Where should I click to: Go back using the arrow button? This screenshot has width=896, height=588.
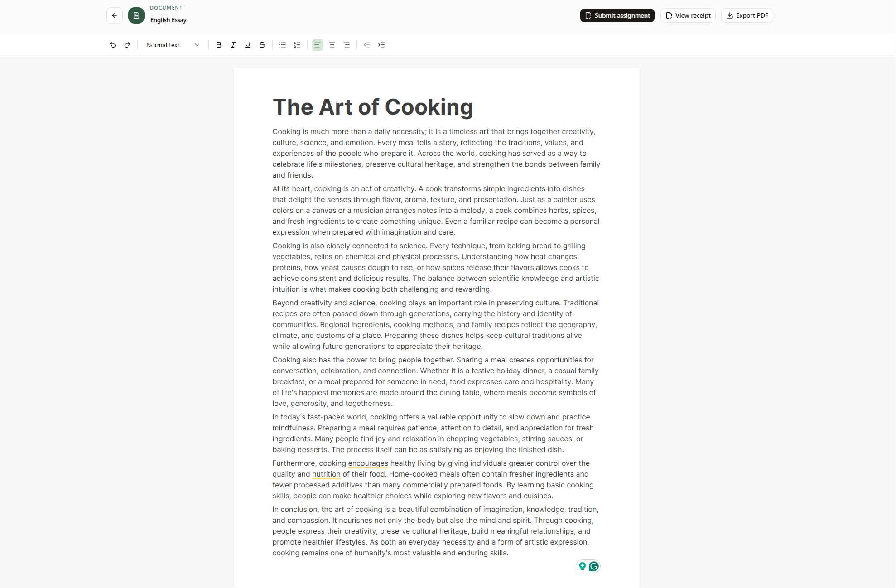pyautogui.click(x=115, y=15)
